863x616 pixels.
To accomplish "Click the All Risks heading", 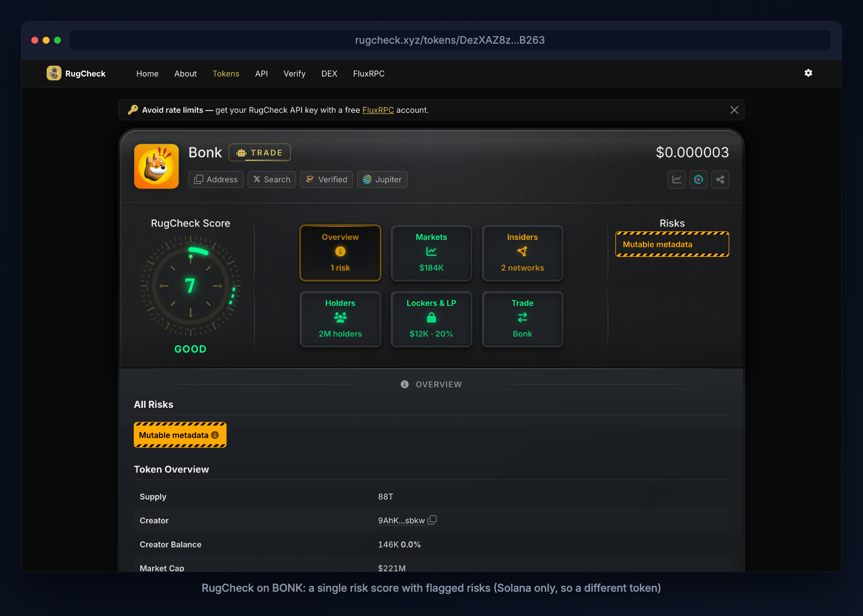I will pos(154,405).
